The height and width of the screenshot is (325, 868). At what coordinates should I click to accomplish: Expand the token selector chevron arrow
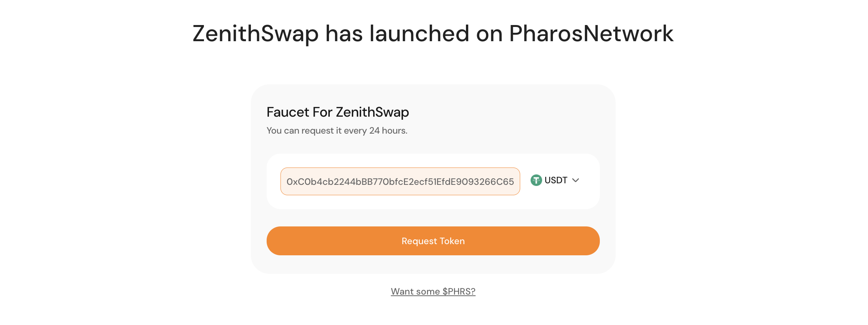tap(576, 180)
